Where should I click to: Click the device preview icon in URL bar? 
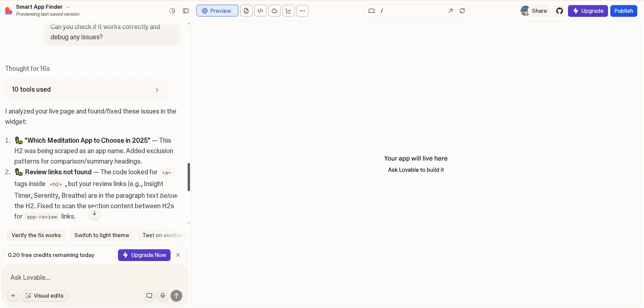[372, 11]
